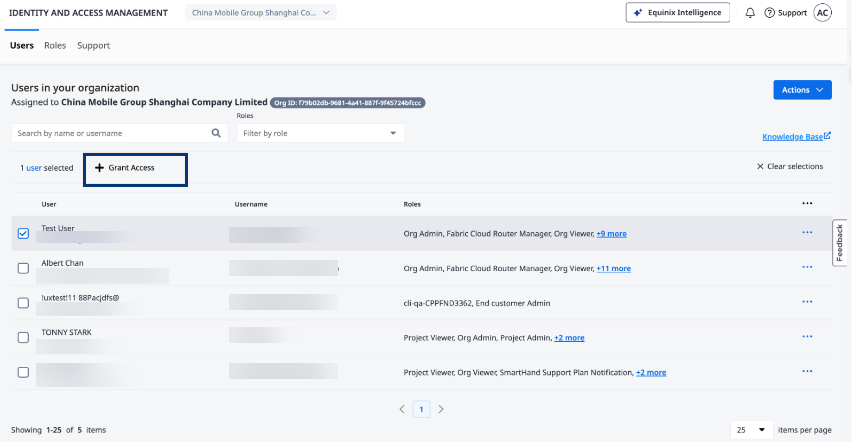
Task: Change the items per page dropdown
Action: 751,429
